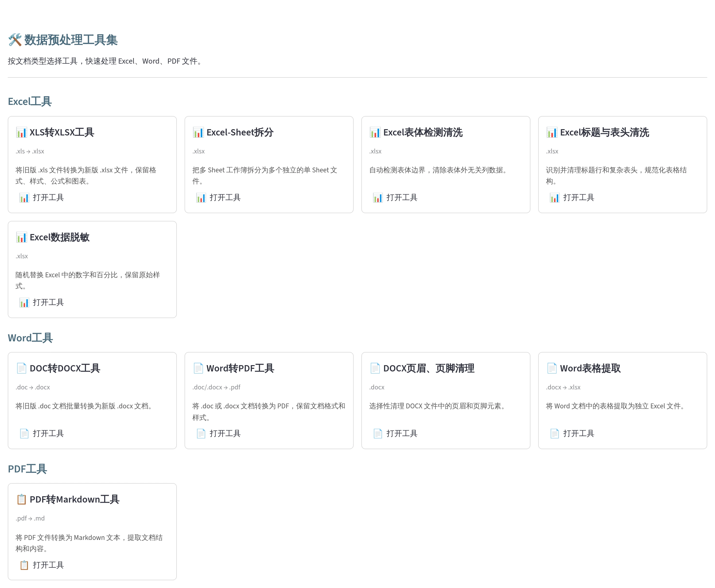715x588 pixels.
Task: Click the description '选择性清理 DOCX 文件中的页眉和页脚元素。'
Action: tap(438, 406)
